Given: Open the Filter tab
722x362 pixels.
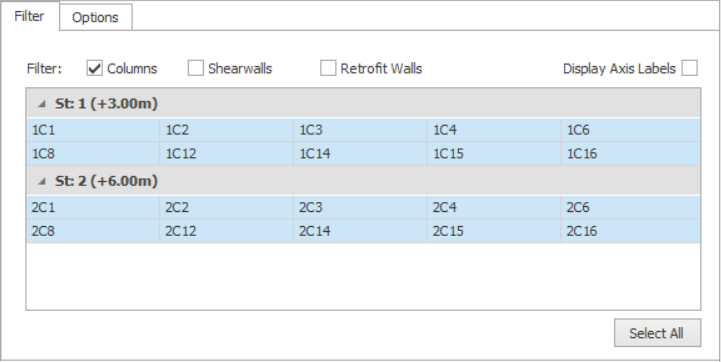Looking at the screenshot, I should (x=29, y=16).
